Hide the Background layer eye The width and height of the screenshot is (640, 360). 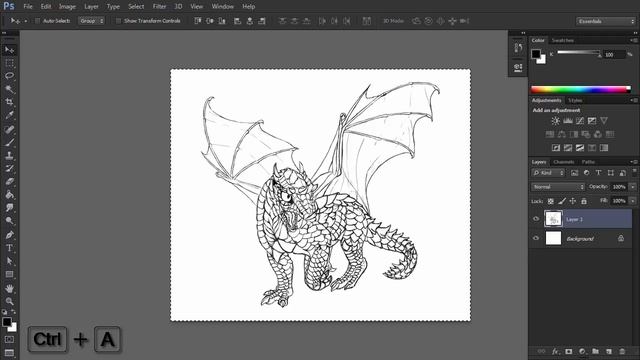tap(536, 238)
